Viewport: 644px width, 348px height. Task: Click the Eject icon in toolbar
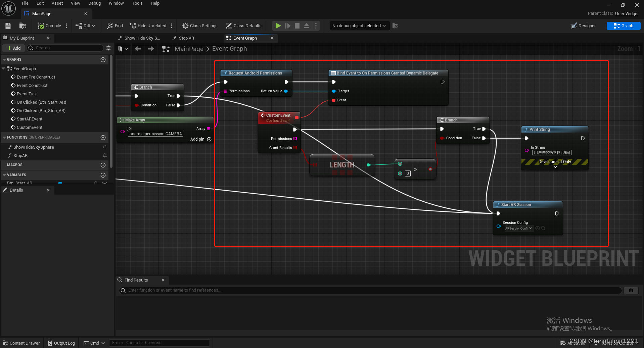(307, 26)
